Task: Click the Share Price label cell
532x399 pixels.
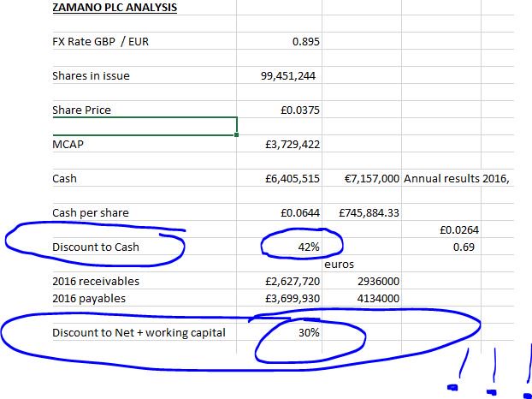Action: click(81, 110)
